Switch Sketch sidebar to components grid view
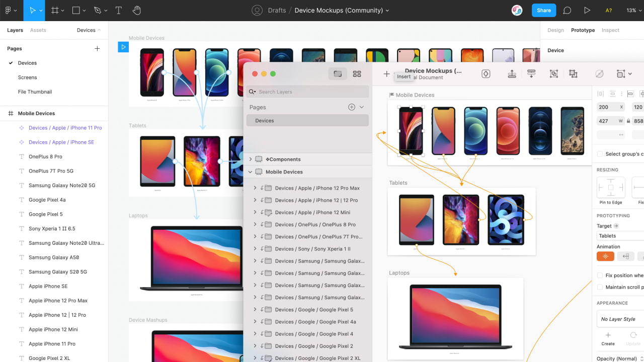The width and height of the screenshot is (644, 362). [357, 73]
